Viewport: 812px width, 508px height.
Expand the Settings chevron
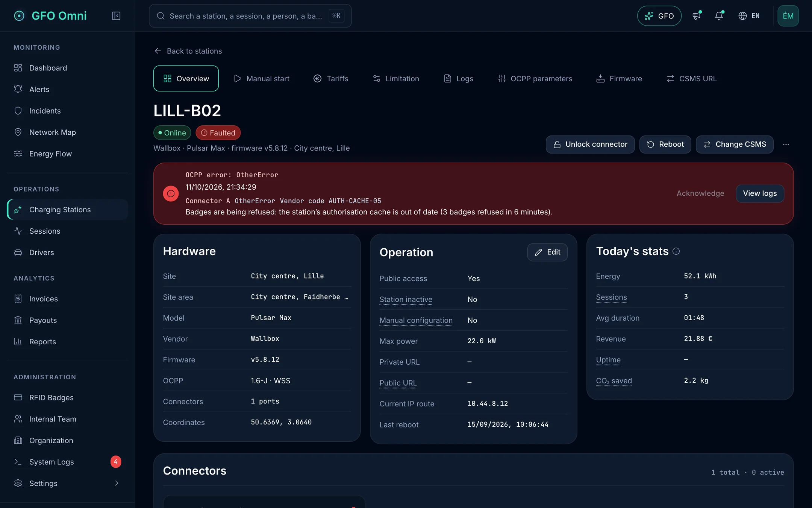[117, 484]
